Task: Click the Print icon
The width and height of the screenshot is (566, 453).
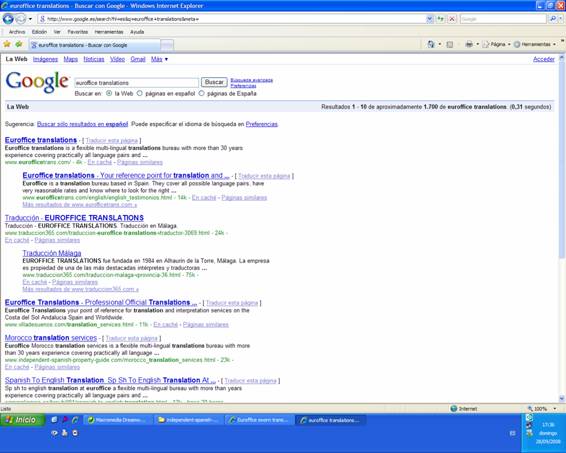Action: click(x=469, y=44)
